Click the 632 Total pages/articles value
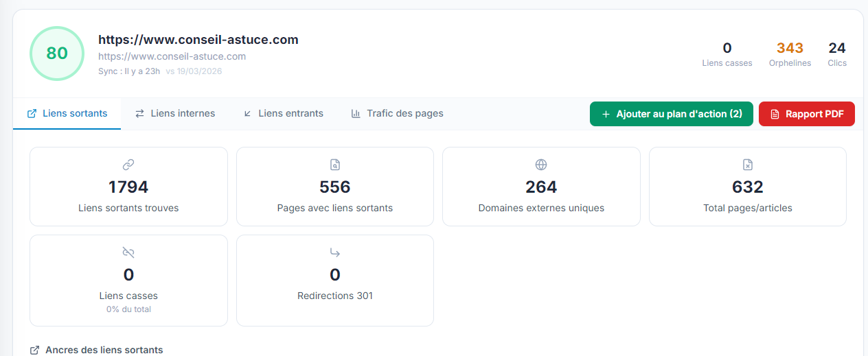This screenshot has height=356, width=868. (748, 187)
